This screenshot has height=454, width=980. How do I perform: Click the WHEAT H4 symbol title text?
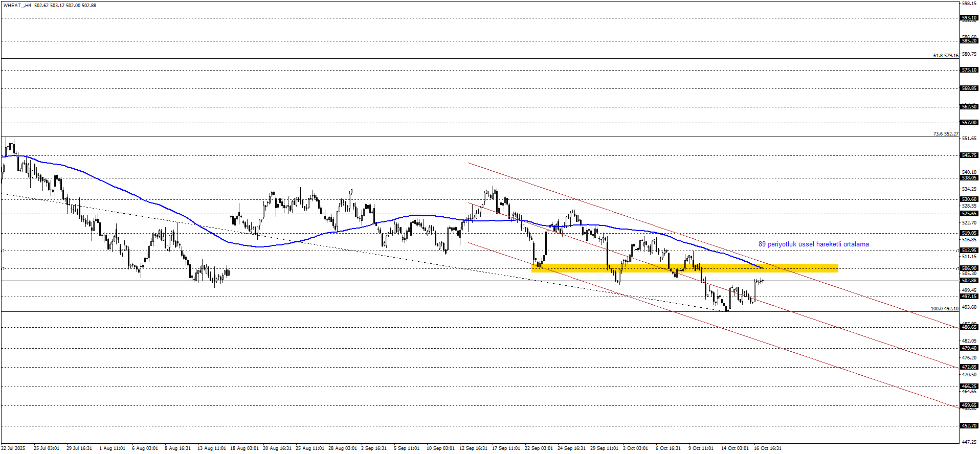[16, 6]
